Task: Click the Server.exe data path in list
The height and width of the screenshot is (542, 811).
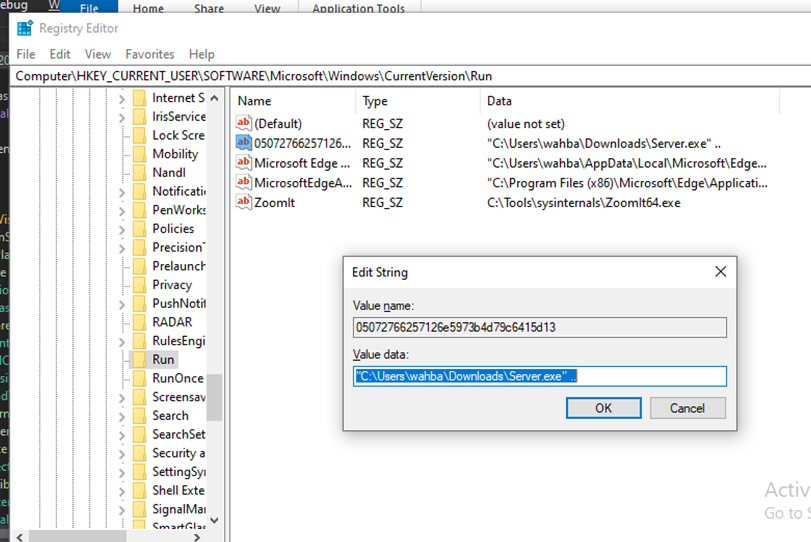Action: pyautogui.click(x=604, y=143)
